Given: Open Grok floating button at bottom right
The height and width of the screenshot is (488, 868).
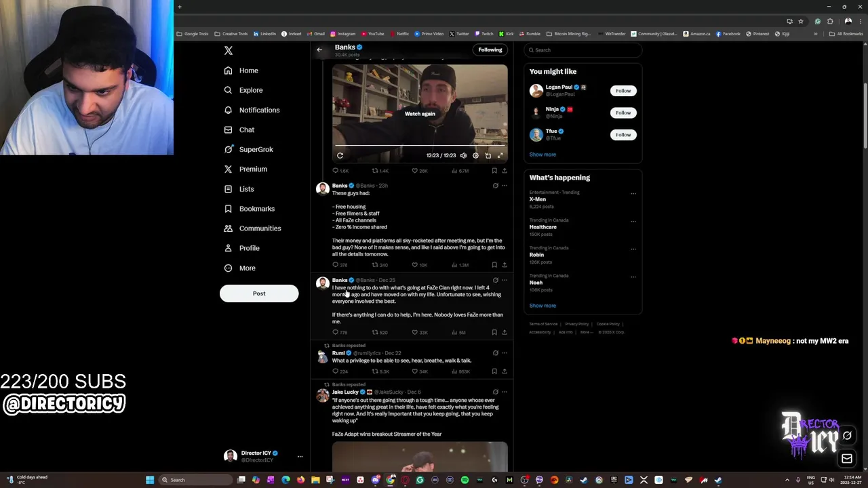Looking at the screenshot, I should pos(847,436).
